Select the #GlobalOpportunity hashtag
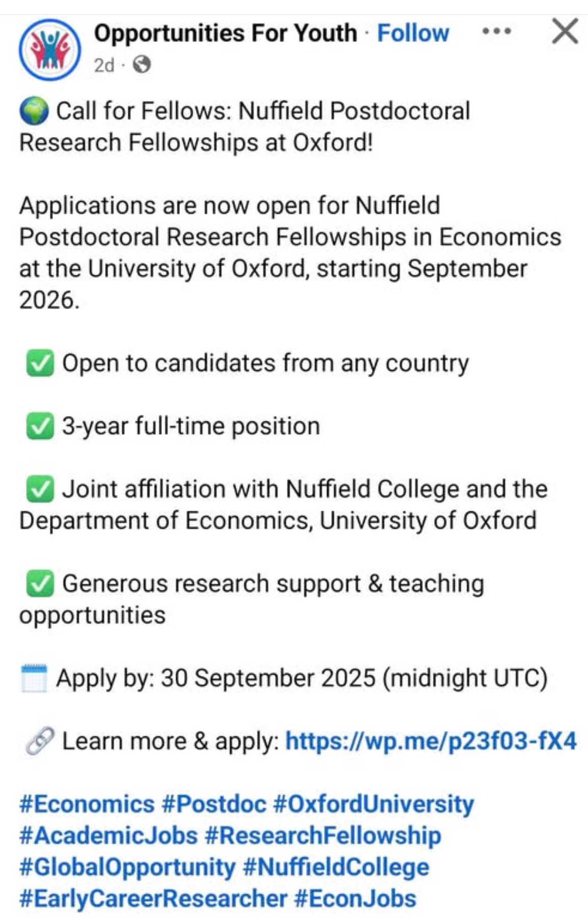This screenshot has height=918, width=588. coord(127,867)
